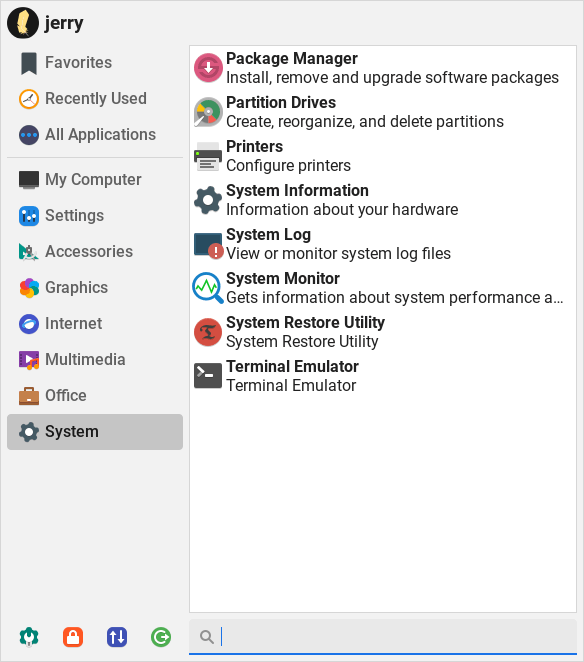Open the Printers configuration entry

point(383,156)
